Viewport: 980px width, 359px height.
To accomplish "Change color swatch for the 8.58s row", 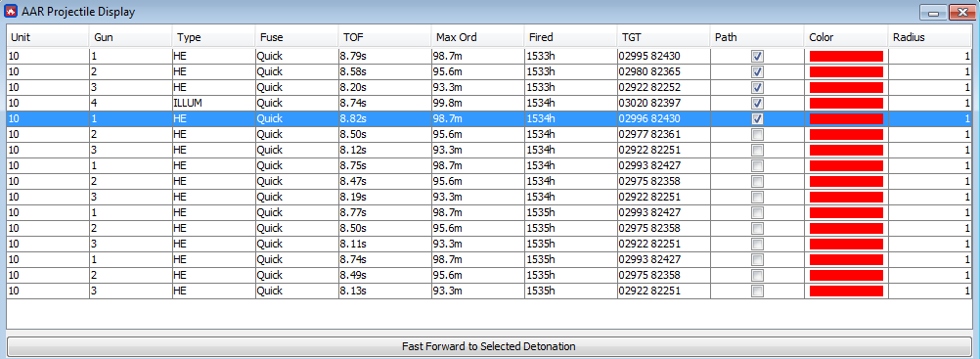I will click(x=846, y=72).
